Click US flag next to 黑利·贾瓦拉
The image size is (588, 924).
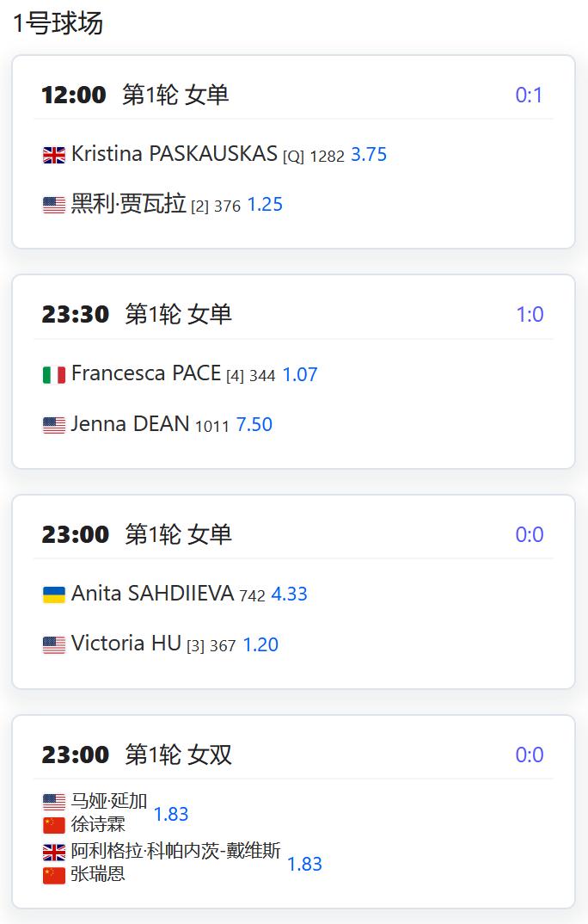coord(54,205)
